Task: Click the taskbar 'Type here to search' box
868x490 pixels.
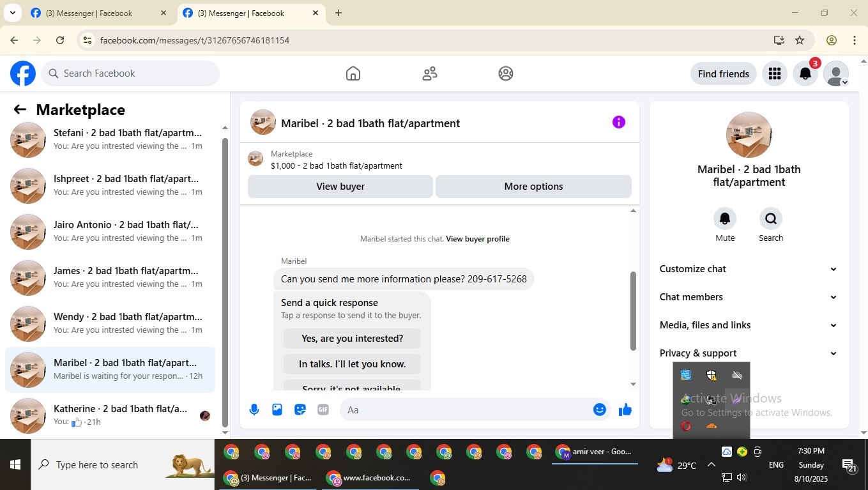Action: (123, 464)
